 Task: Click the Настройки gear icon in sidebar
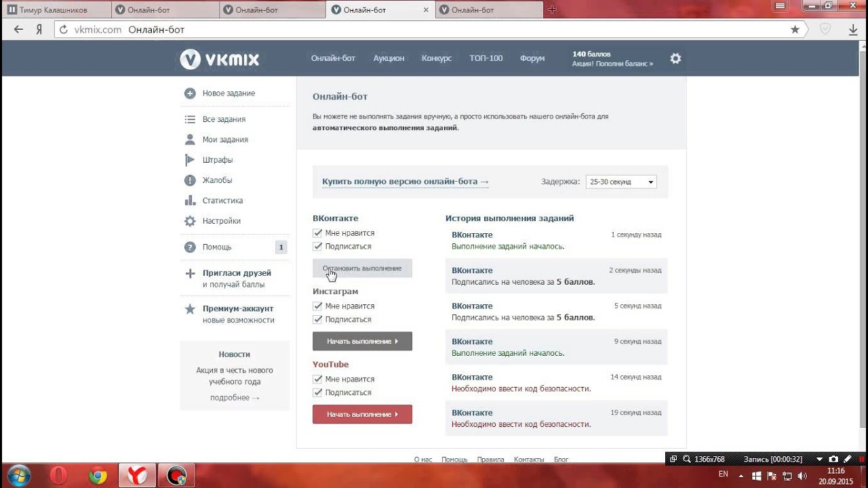(190, 221)
